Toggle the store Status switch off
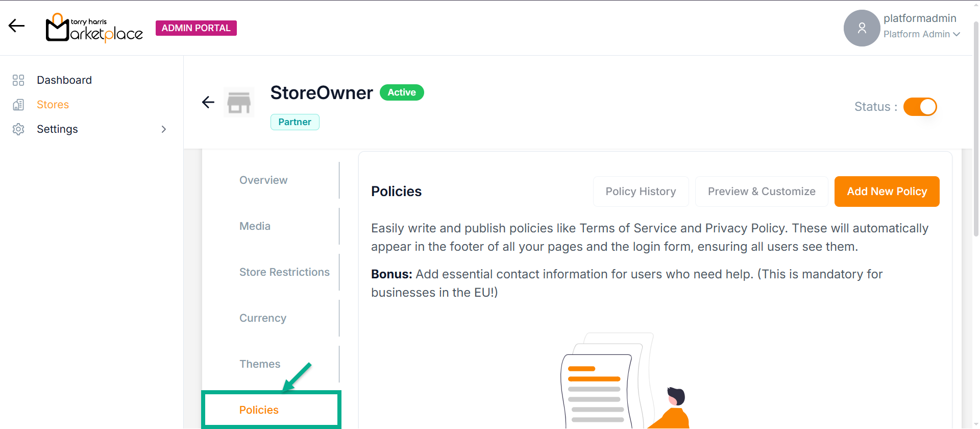 [920, 107]
